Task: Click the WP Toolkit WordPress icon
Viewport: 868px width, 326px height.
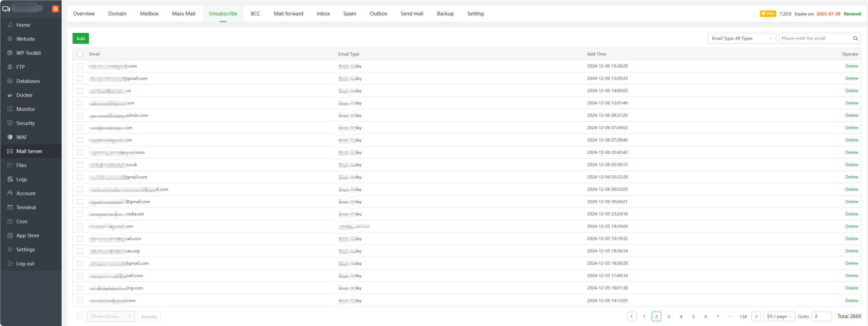Action: click(10, 53)
